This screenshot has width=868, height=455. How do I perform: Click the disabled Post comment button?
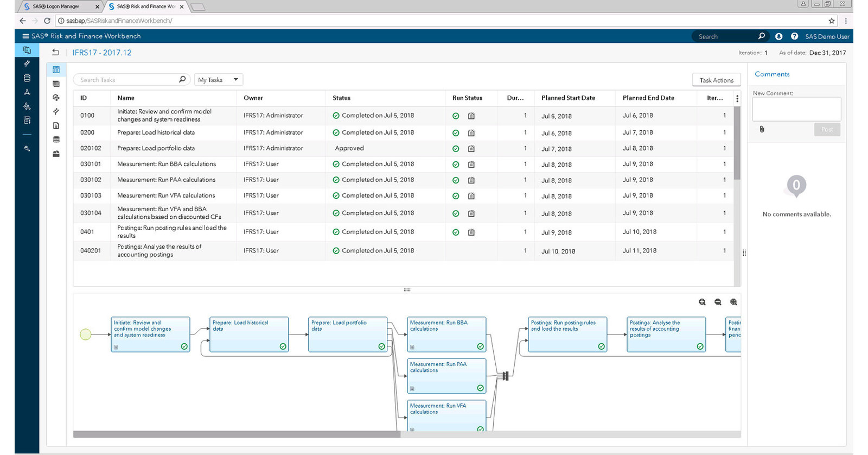827,129
